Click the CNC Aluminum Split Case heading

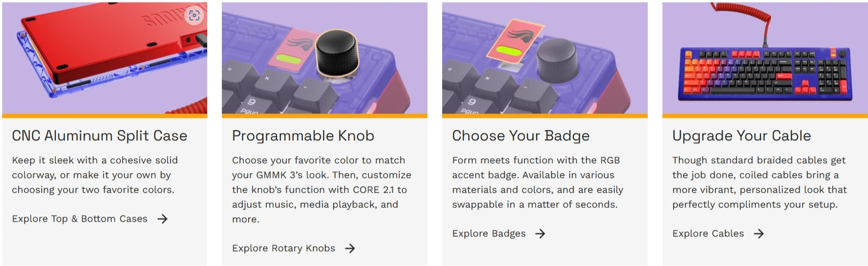coord(100,136)
